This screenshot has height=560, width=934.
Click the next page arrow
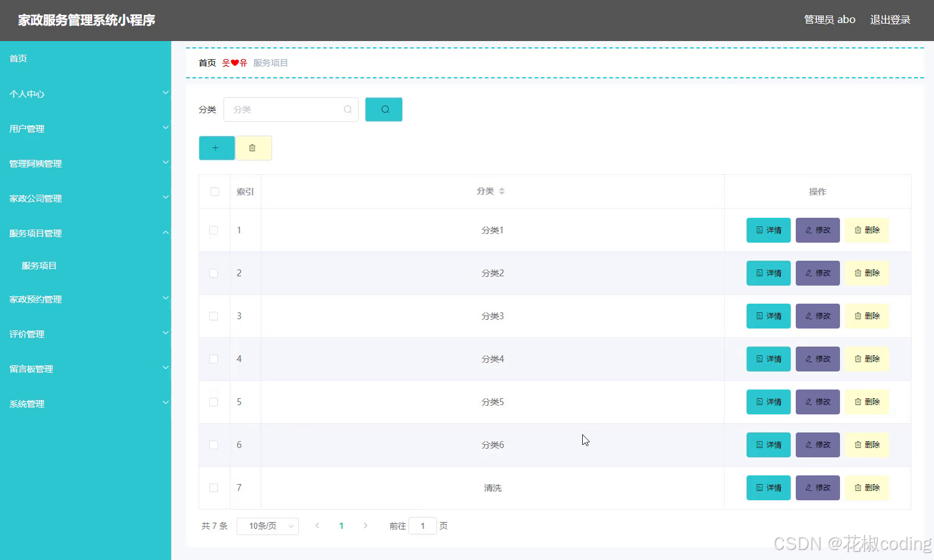(366, 526)
